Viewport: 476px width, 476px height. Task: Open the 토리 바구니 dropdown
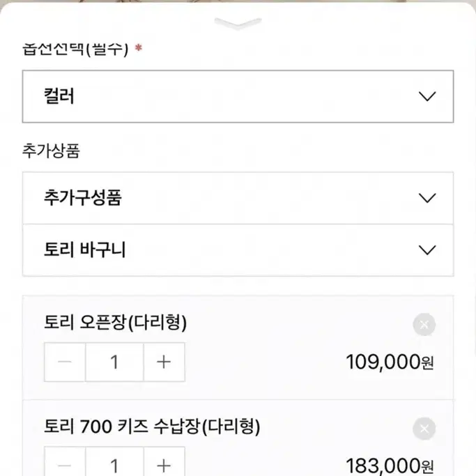tap(238, 250)
